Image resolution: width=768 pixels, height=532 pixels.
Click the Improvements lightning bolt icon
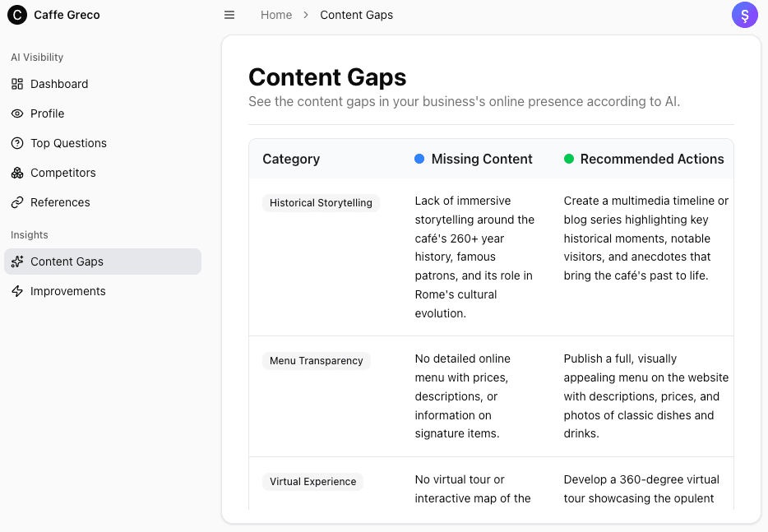[x=17, y=291]
